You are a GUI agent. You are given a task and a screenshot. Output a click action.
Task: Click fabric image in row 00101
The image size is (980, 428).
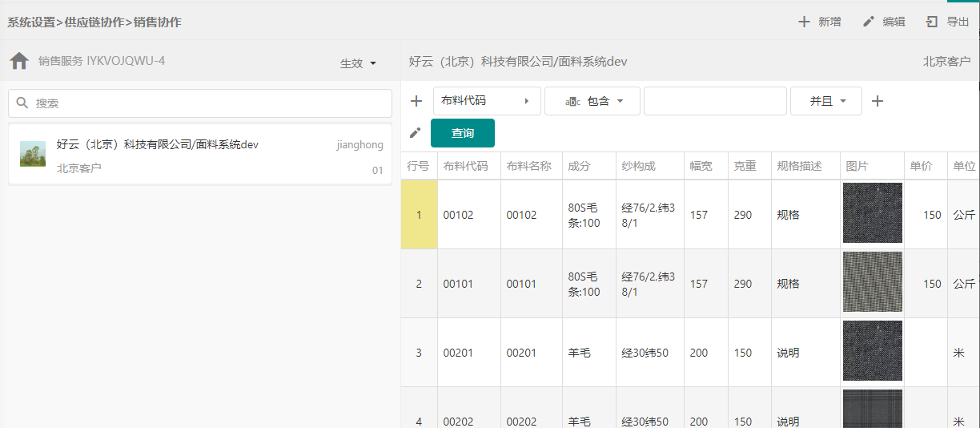point(873,282)
